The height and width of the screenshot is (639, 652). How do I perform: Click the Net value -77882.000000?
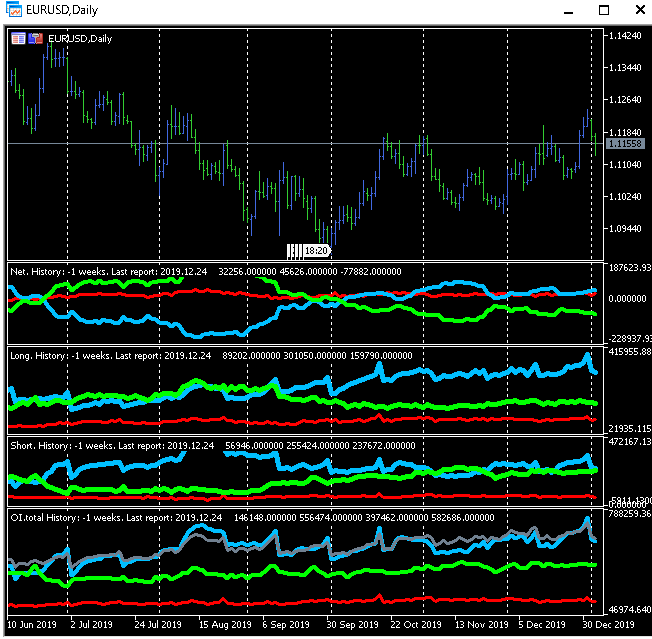[371, 271]
